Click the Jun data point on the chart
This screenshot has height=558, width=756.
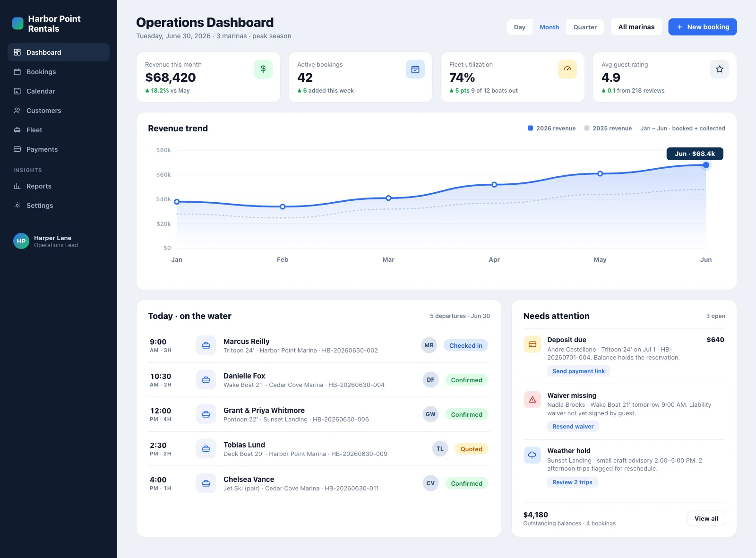(706, 165)
